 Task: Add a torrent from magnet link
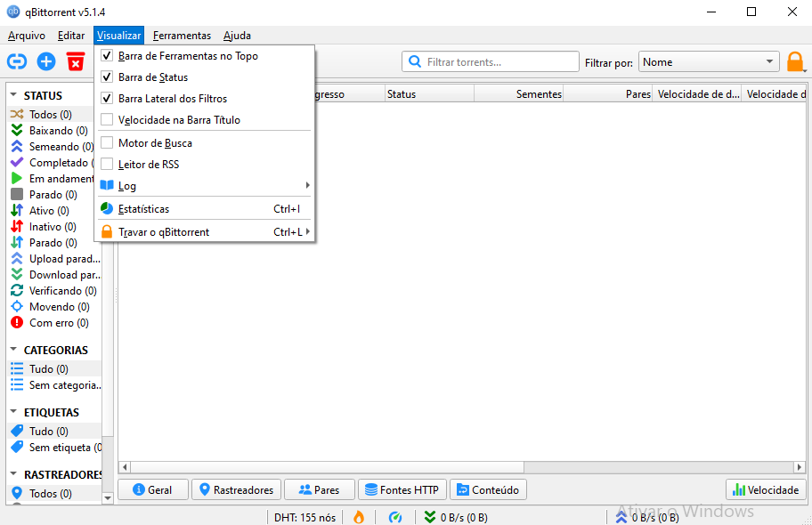[17, 61]
